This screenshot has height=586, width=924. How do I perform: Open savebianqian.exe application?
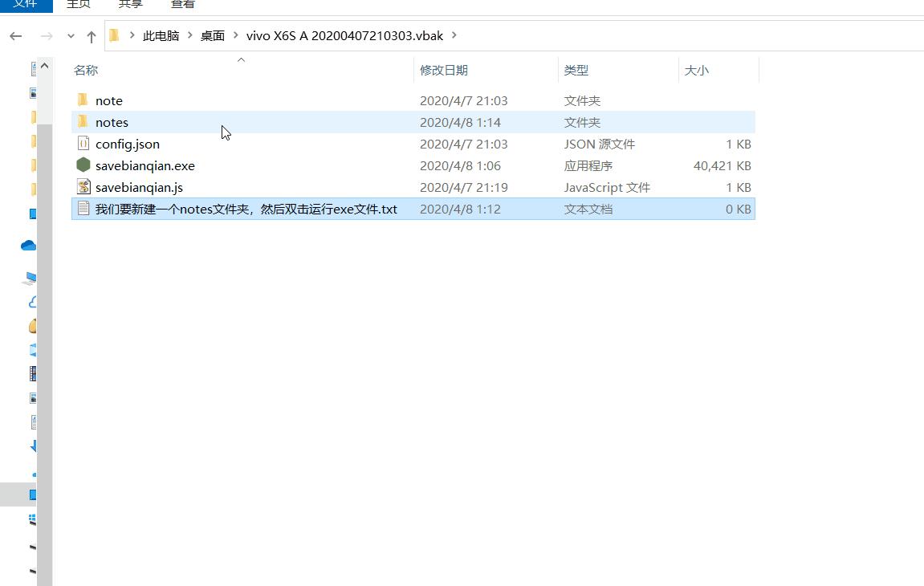point(145,165)
